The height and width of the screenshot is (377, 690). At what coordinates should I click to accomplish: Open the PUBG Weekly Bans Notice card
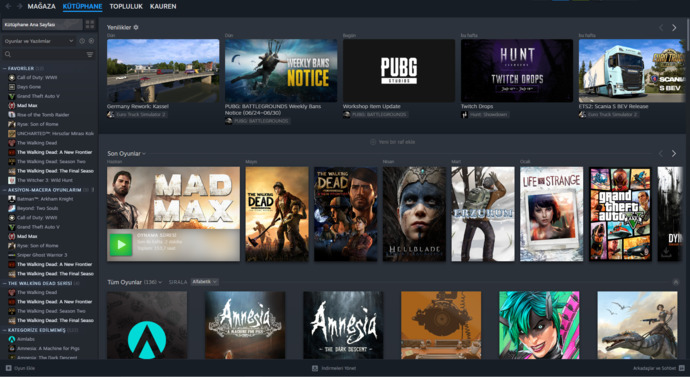[281, 71]
